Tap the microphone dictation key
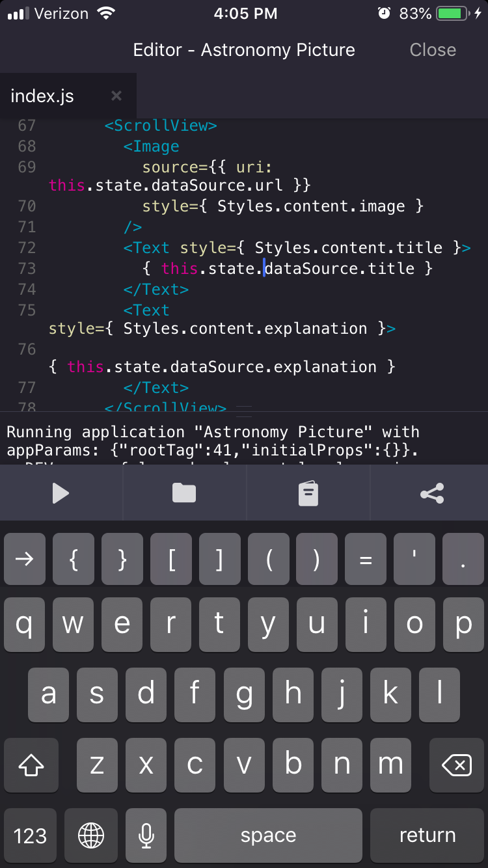 [146, 835]
